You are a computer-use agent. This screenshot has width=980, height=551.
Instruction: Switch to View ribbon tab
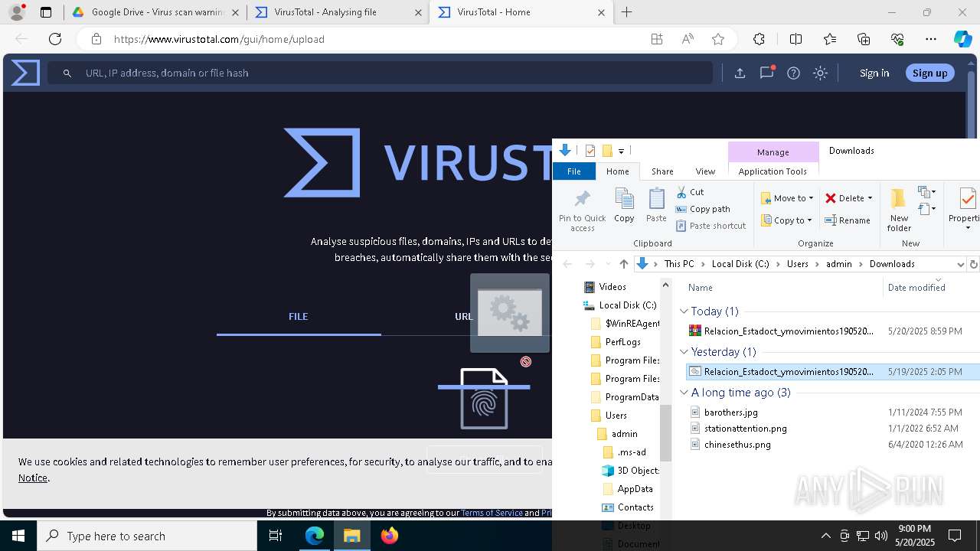(705, 171)
